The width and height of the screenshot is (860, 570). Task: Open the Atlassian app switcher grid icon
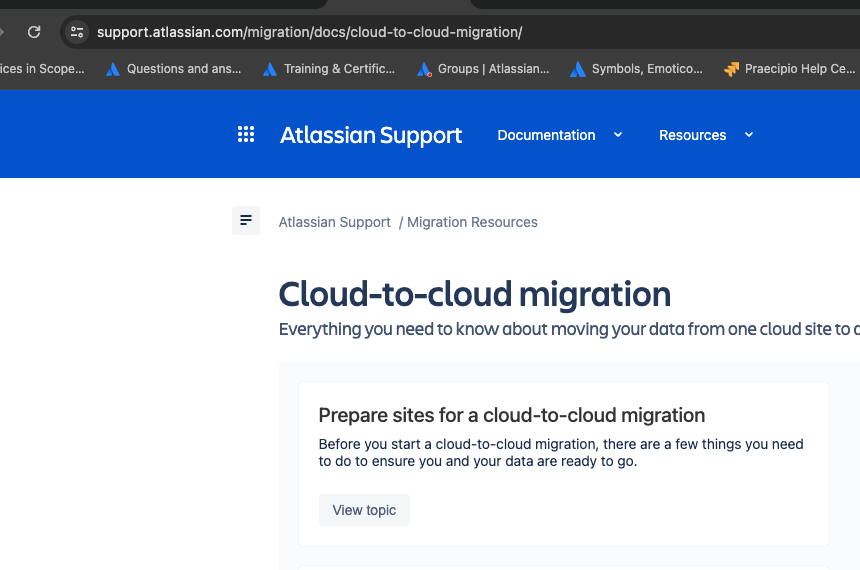click(246, 134)
